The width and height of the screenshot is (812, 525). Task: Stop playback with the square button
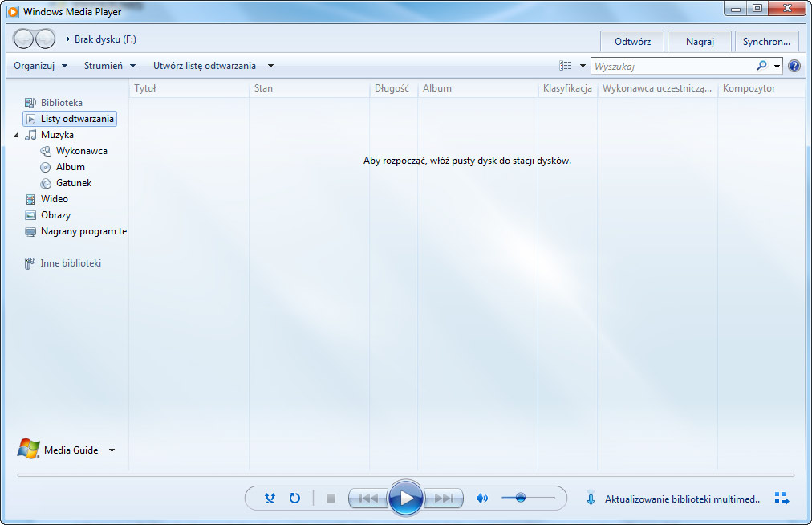[331, 498]
